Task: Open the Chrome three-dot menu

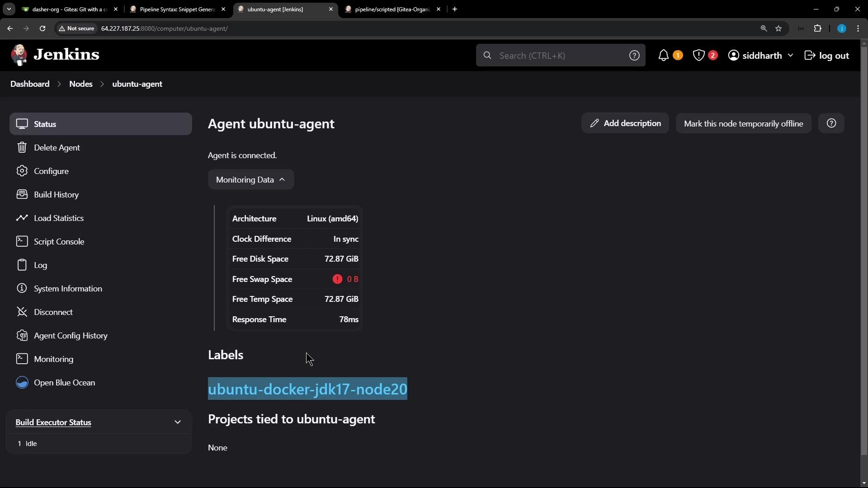Action: (858, 28)
